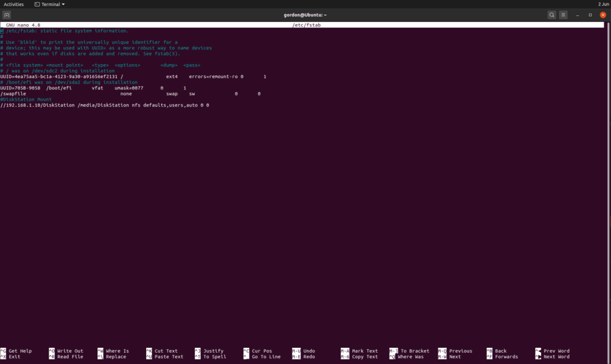The image size is (611, 364).
Task: Click the Cut Text shortcut label
Action: [x=166, y=351]
